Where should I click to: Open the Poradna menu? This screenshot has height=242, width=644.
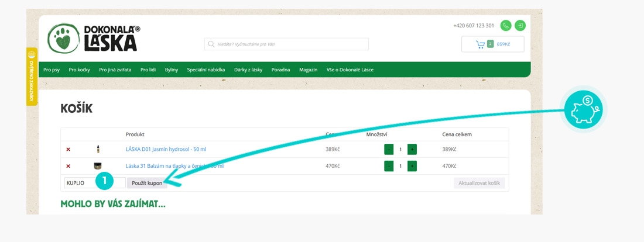[280, 70]
